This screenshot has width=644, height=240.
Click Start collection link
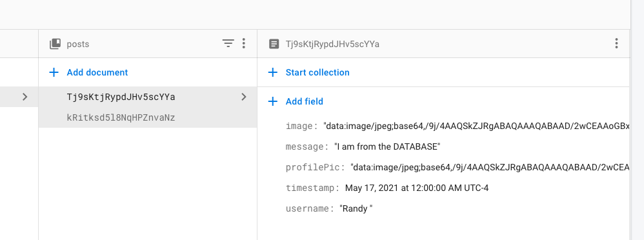point(317,73)
